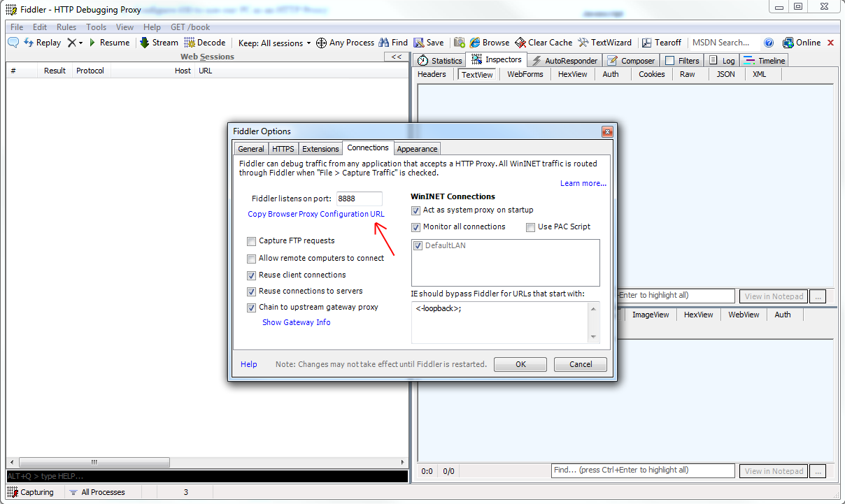Enable Allow remote computers to connect
Viewport: 845px width, 504px height.
(252, 259)
